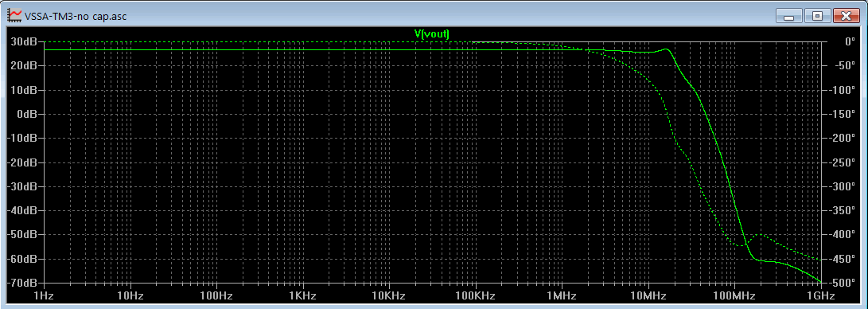Click the -300° phase axis label

842,186
